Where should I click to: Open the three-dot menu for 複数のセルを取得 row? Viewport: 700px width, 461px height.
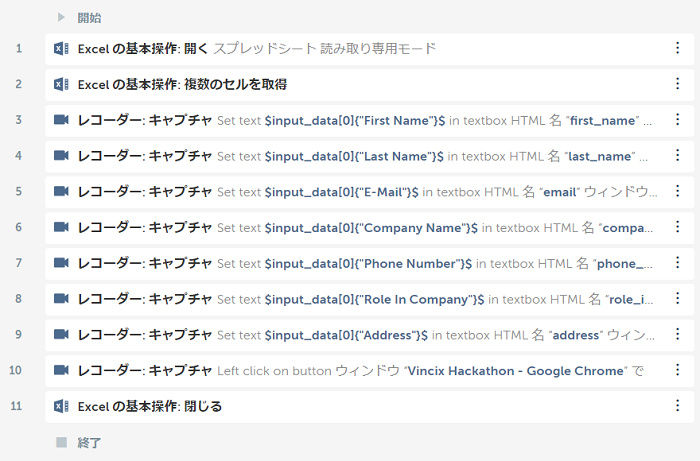[678, 83]
